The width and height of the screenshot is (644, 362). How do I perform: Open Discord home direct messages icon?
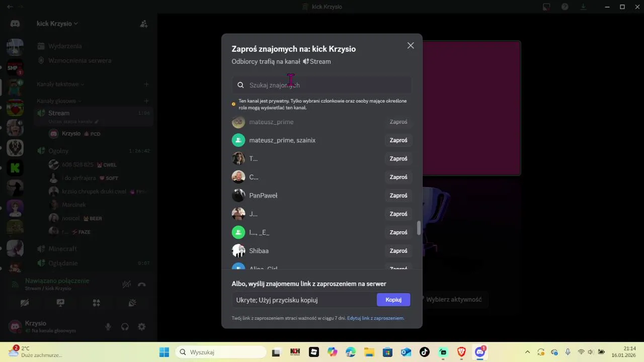pyautogui.click(x=15, y=24)
